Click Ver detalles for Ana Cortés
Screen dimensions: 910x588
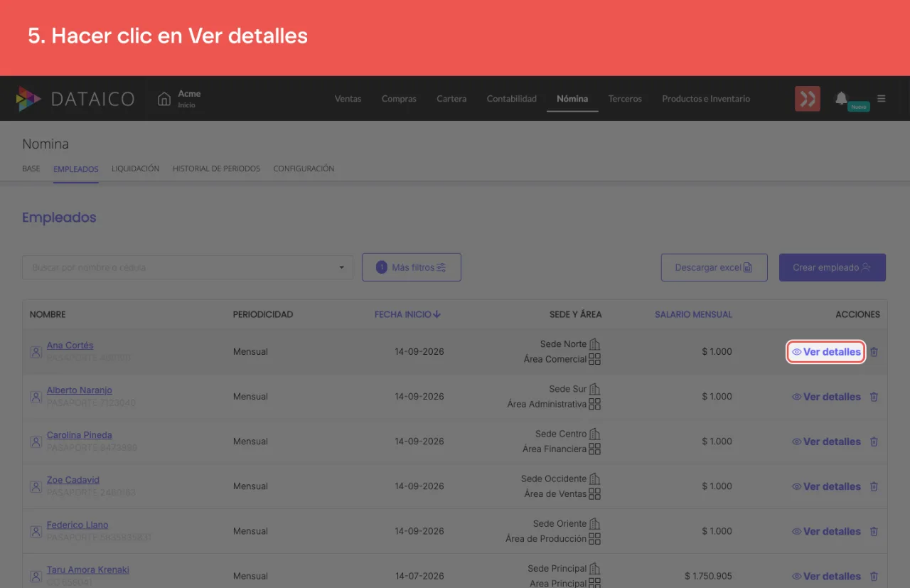click(826, 352)
